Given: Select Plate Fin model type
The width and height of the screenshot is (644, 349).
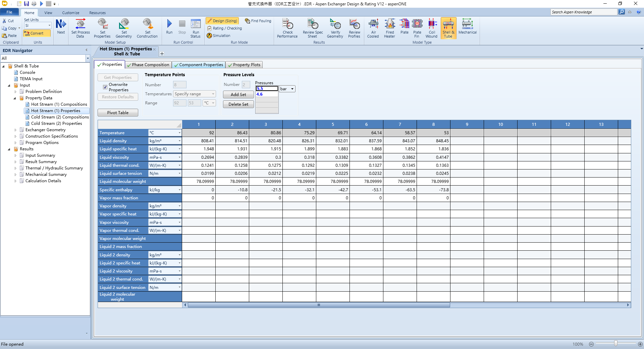Looking at the screenshot, I should (417, 28).
